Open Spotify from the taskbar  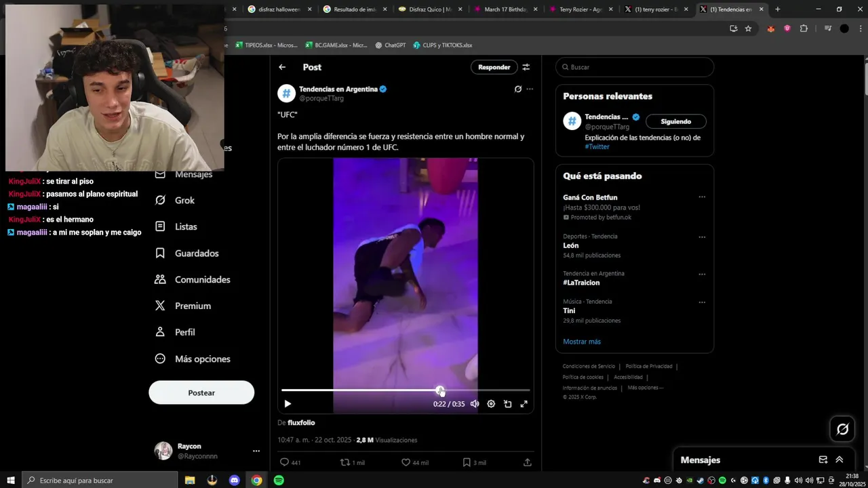279,480
